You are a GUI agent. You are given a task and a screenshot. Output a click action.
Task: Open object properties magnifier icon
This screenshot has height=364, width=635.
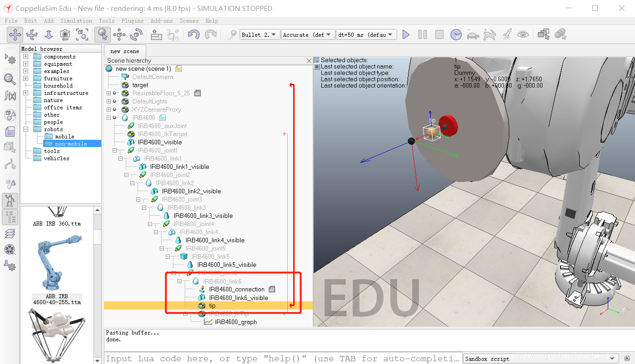tap(10, 79)
